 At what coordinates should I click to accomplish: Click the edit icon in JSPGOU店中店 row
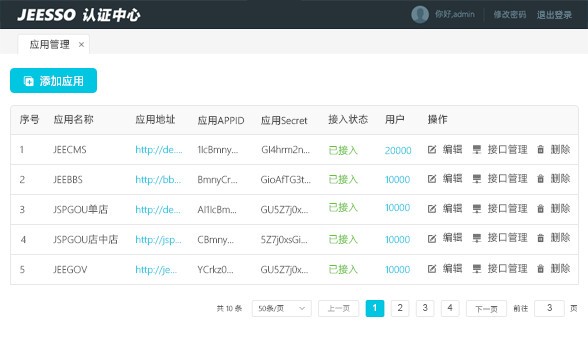click(432, 238)
